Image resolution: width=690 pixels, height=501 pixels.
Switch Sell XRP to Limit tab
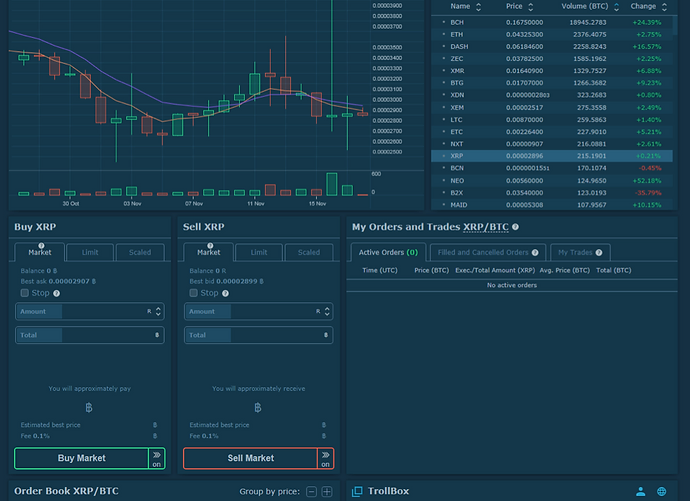tap(259, 252)
